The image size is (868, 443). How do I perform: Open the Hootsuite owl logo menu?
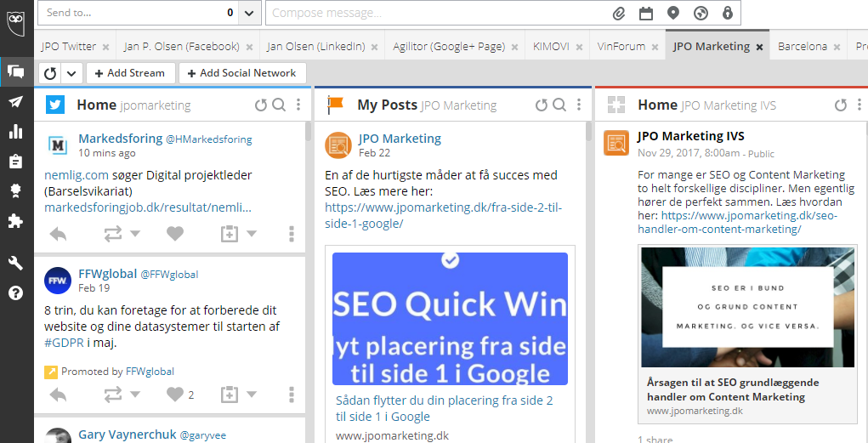16,22
